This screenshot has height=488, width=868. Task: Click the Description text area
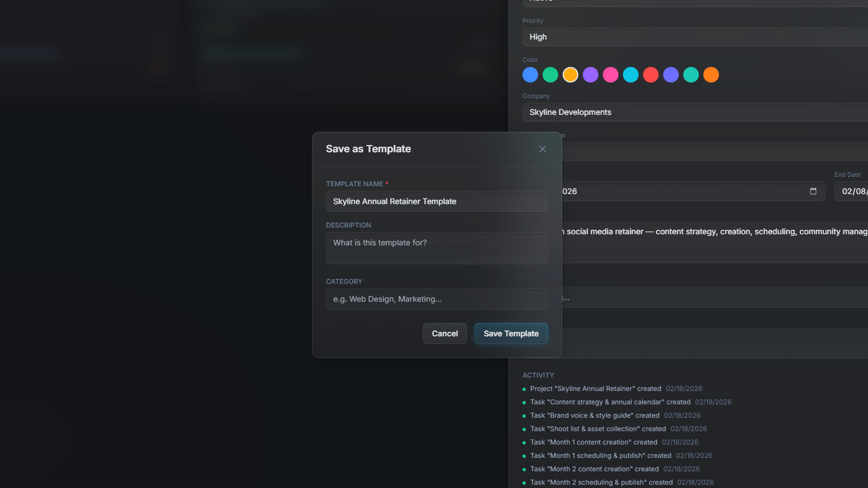437,248
